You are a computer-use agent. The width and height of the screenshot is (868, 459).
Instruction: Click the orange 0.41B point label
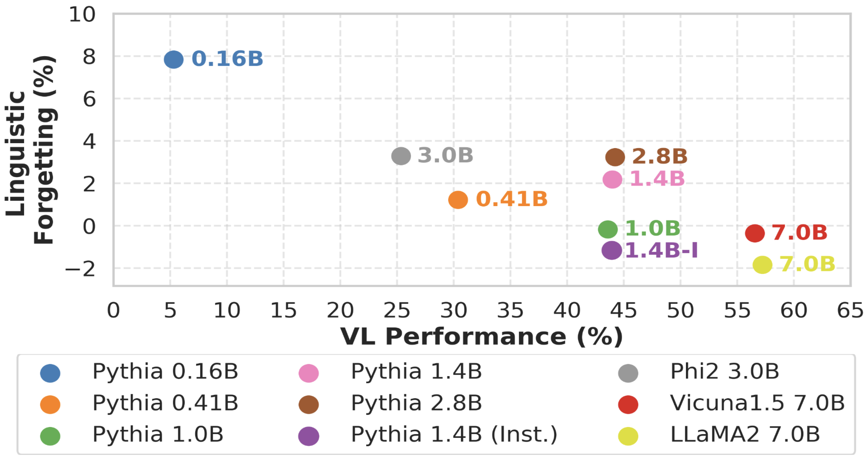pyautogui.click(x=512, y=199)
